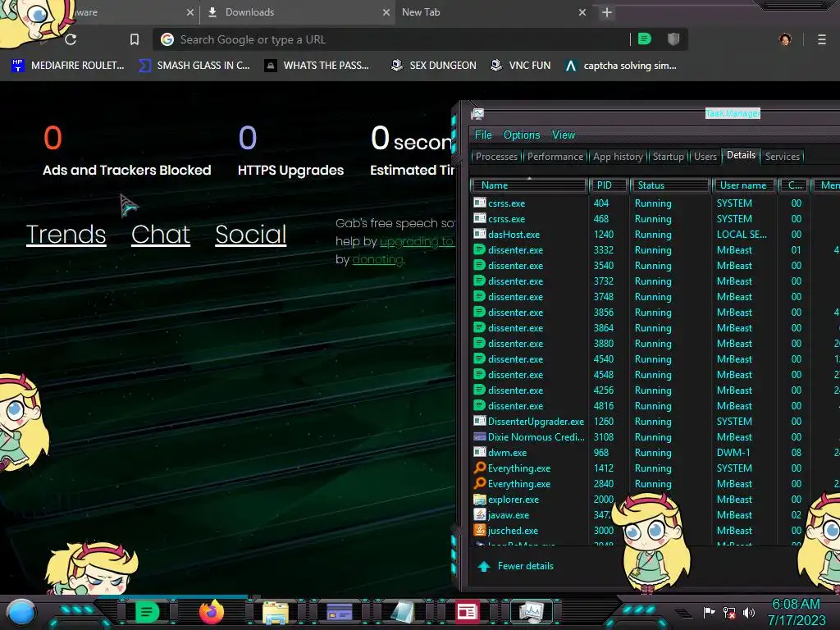
Task: Select the javaw.exe process icon
Action: tap(479, 515)
